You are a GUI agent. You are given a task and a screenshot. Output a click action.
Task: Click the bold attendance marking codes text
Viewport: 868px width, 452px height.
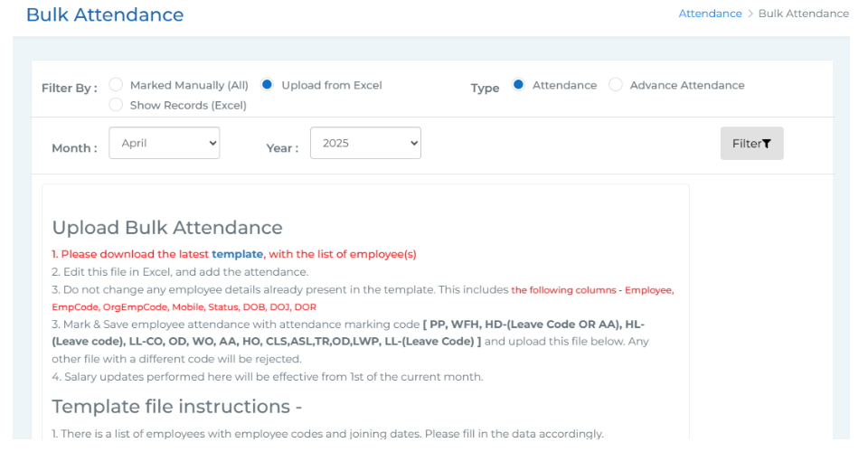(533, 324)
